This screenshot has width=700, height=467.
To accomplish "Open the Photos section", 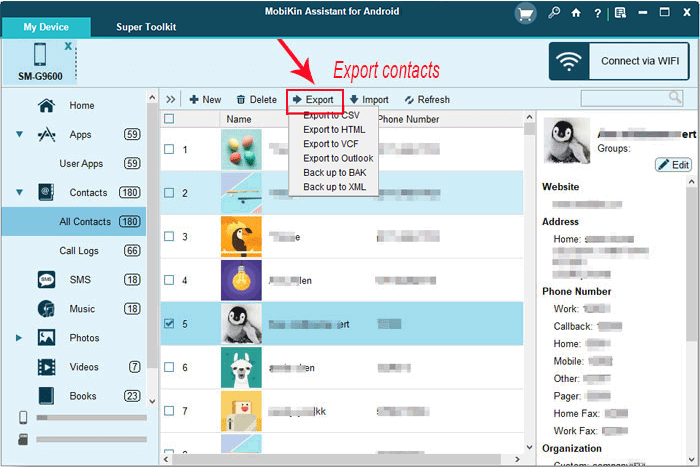I will pos(84,338).
